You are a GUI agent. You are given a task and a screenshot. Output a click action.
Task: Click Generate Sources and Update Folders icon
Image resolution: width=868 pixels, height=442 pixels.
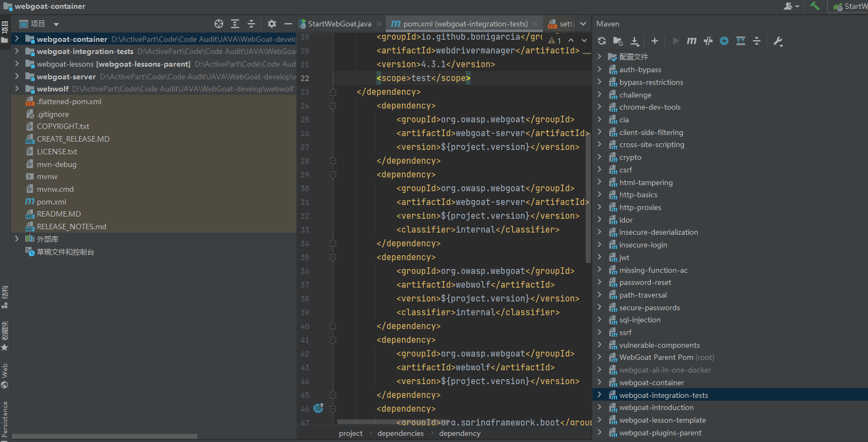(618, 41)
